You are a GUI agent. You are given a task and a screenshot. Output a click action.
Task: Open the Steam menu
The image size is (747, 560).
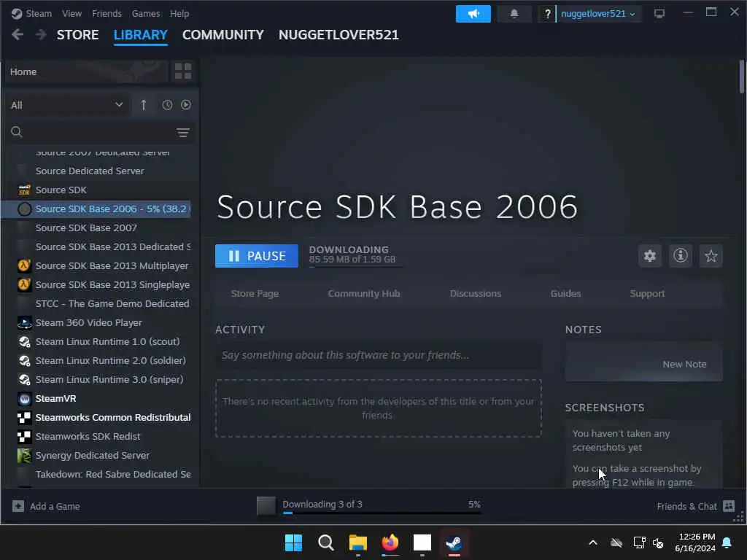tap(39, 13)
